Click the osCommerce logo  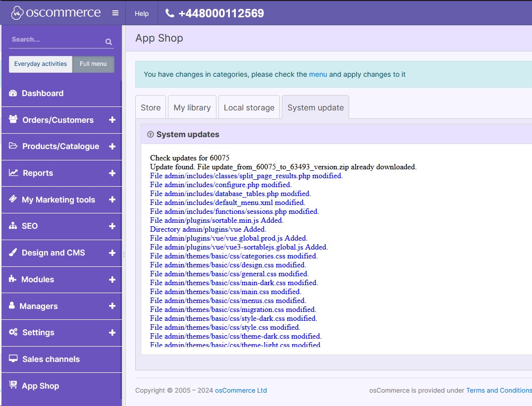(56, 13)
